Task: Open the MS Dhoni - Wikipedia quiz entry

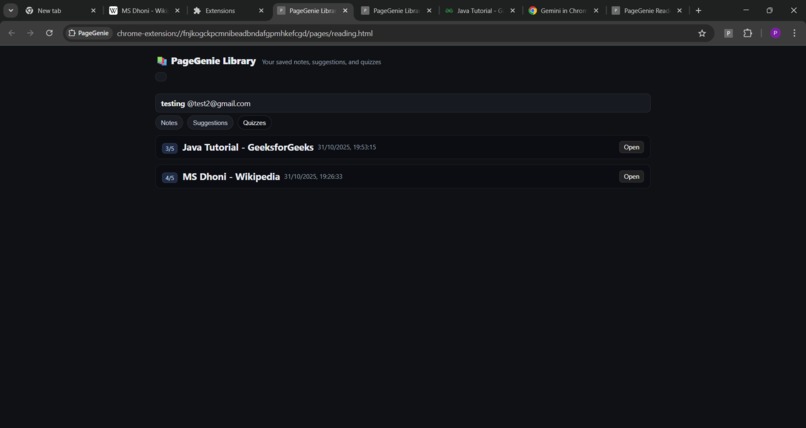Action: [x=631, y=177]
